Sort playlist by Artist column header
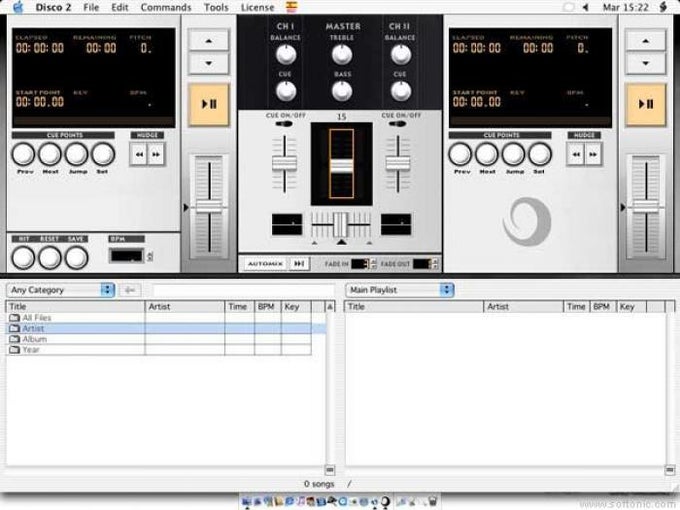Screen dimensions: 680x510 [523, 307]
